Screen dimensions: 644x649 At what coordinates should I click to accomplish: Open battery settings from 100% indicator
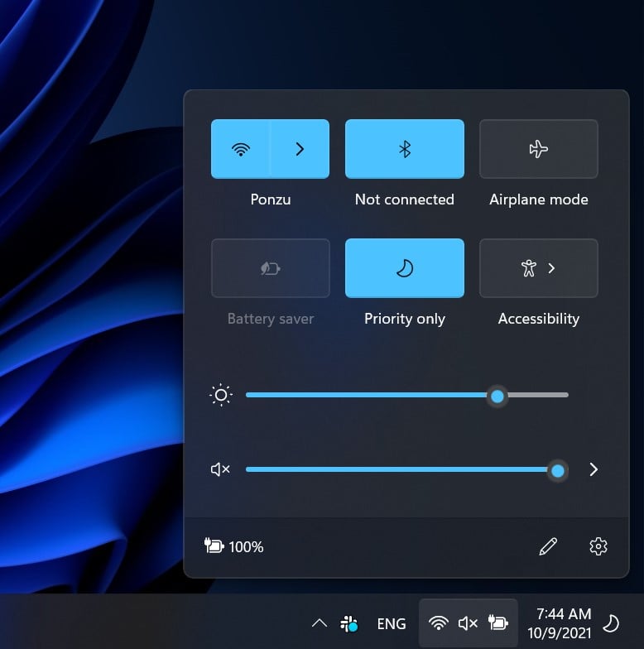pyautogui.click(x=233, y=546)
